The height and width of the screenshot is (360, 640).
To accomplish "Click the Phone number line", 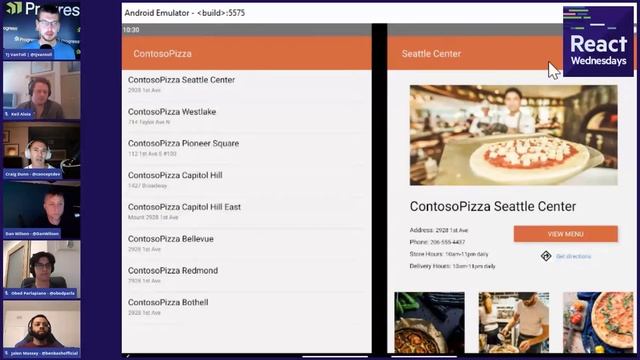I will point(437,242).
